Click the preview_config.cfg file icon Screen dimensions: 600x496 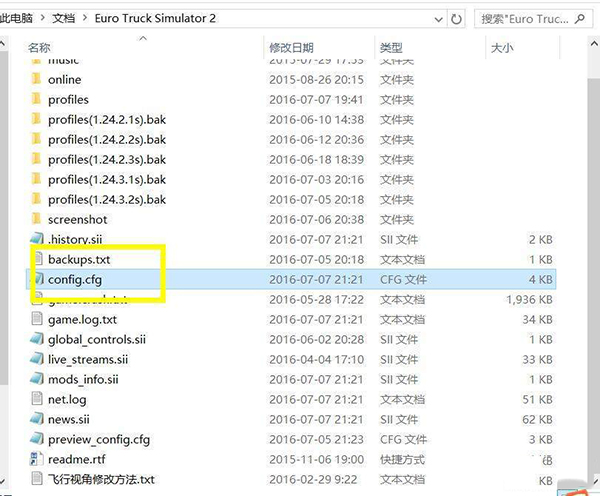pos(37,439)
